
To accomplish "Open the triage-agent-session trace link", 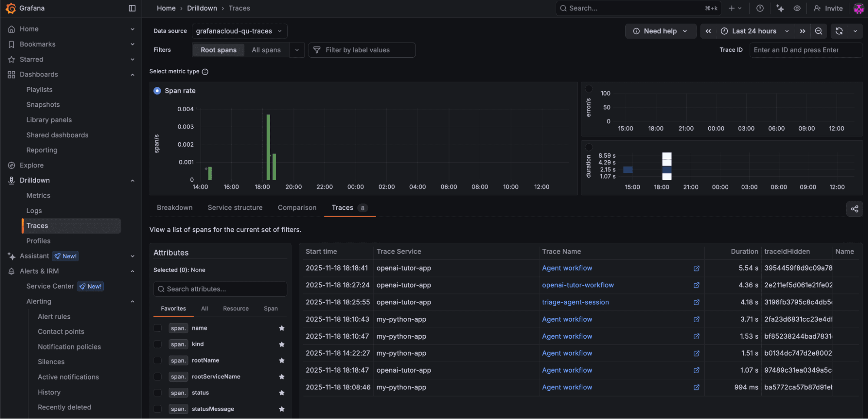I will tap(575, 302).
